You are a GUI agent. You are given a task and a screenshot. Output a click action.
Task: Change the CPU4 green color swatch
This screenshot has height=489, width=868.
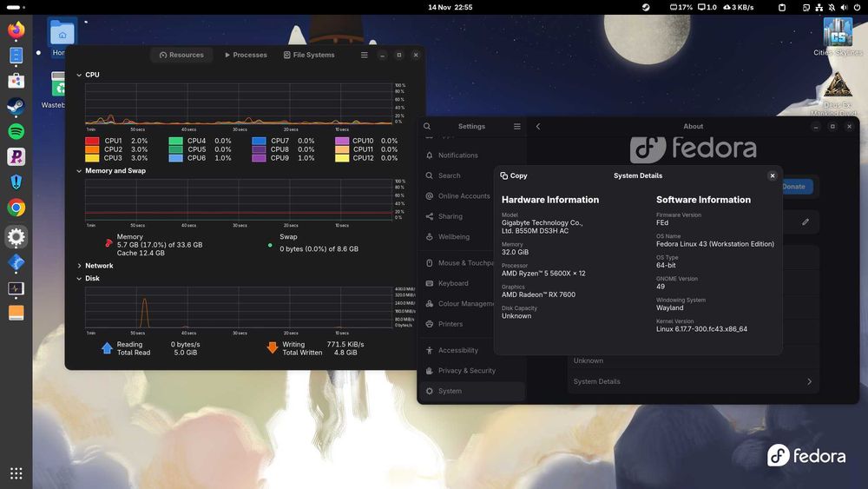point(175,142)
